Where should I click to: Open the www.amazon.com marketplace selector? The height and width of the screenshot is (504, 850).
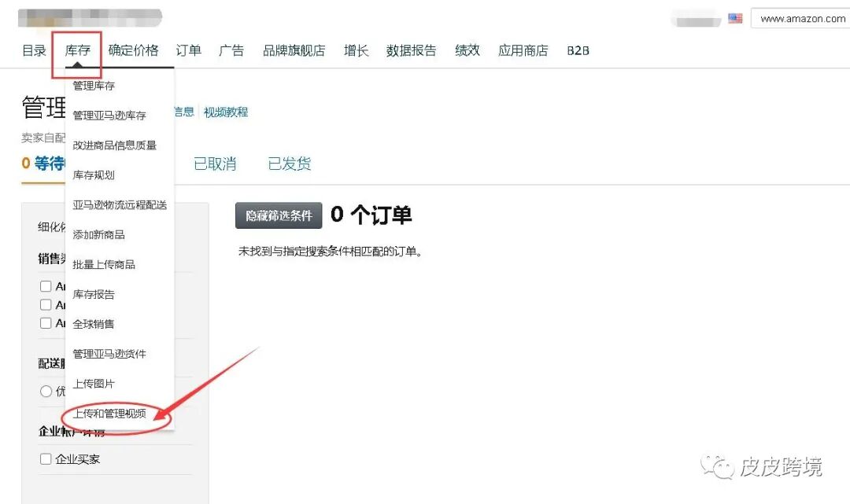coord(801,18)
